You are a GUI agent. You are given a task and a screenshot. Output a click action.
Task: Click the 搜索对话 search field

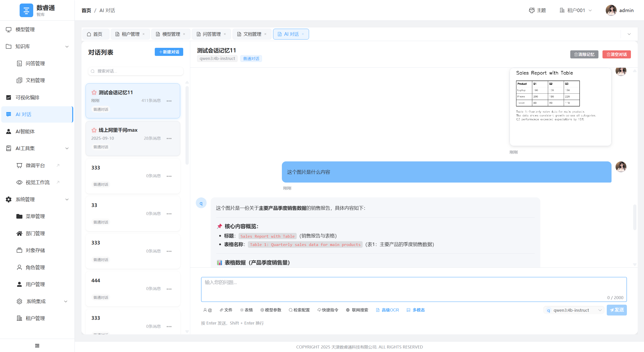click(135, 71)
